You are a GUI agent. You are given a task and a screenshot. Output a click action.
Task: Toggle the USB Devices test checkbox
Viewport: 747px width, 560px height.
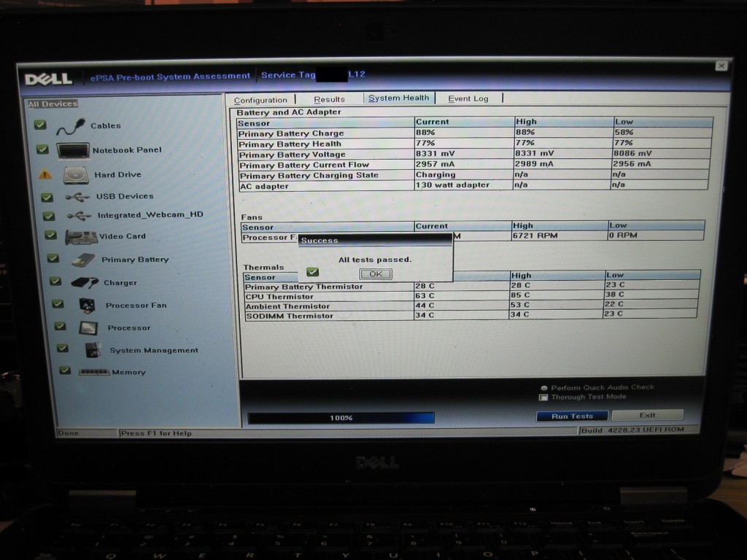47,197
